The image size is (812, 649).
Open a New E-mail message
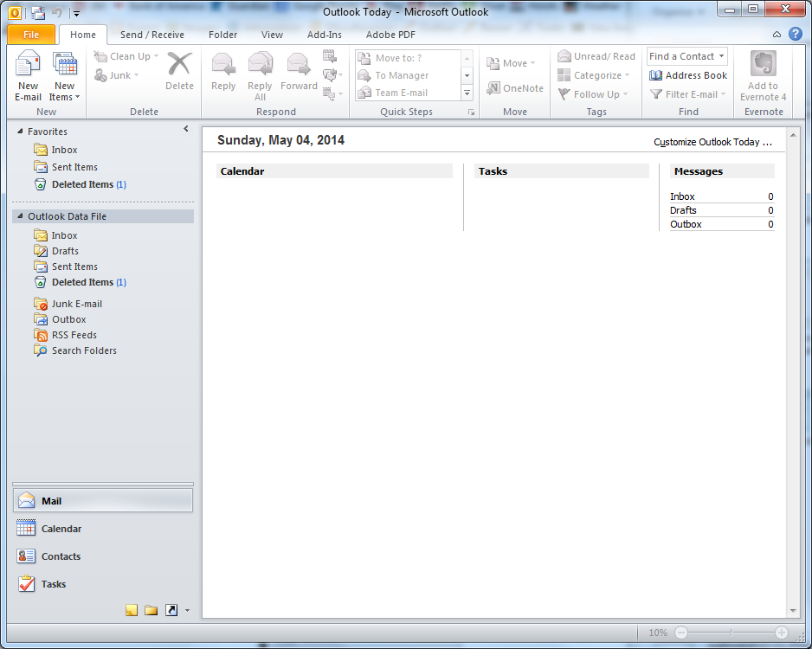click(28, 74)
